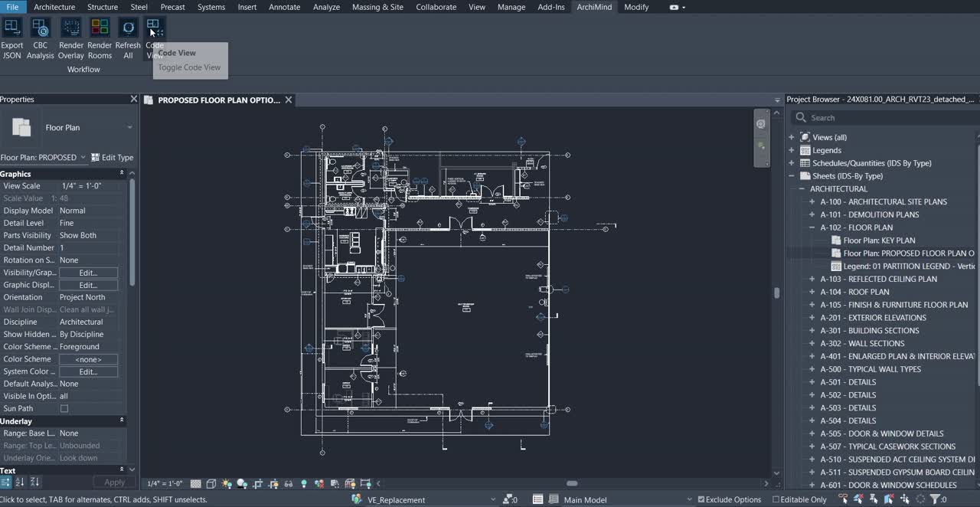Select Floor Plan: KEY PLAN in browser

[879, 240]
